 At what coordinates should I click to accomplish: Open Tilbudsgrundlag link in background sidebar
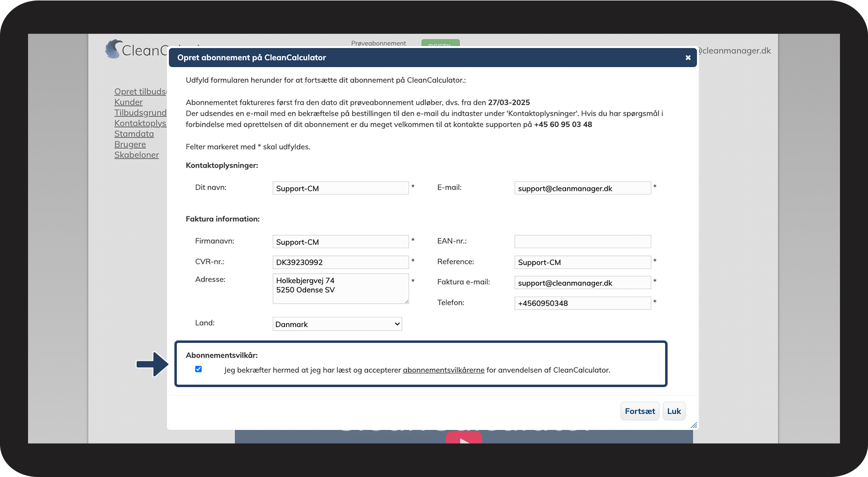[x=140, y=112]
